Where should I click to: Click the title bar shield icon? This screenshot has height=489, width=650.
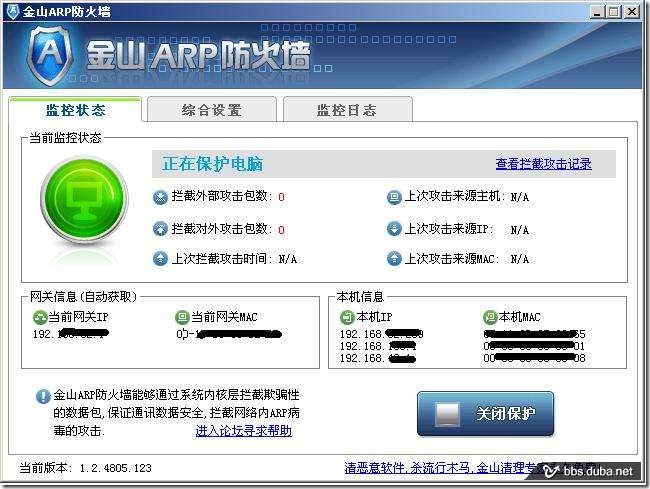(12, 11)
